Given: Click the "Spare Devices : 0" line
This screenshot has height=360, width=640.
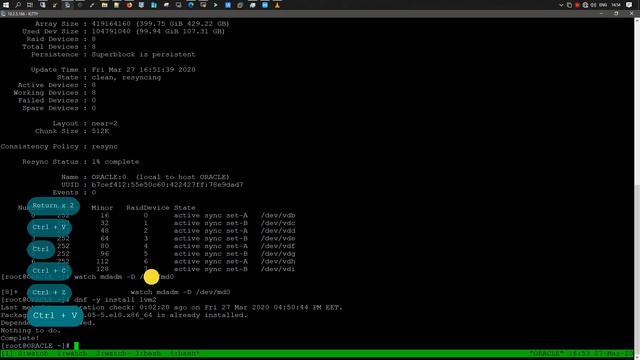Looking at the screenshot, I should 59,108.
